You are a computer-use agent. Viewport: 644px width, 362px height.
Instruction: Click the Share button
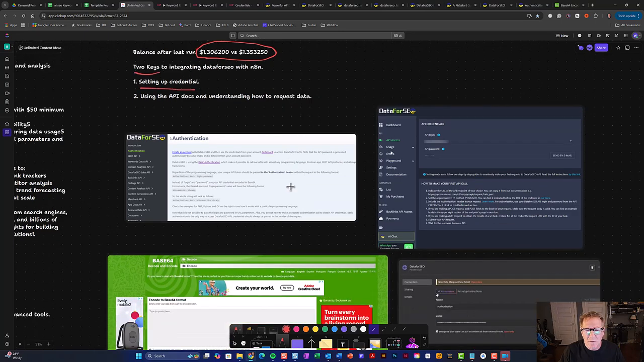click(601, 48)
